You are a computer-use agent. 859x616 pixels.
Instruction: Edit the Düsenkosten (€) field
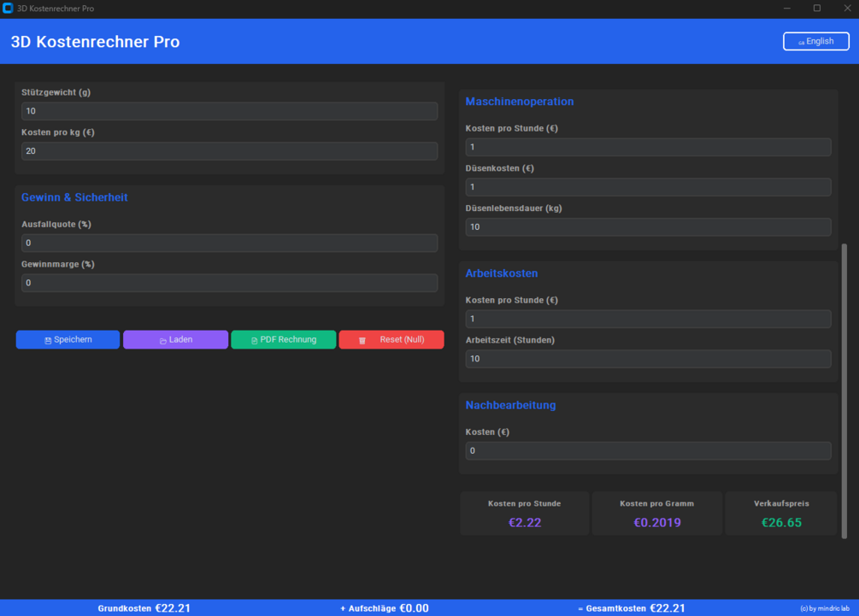click(x=648, y=187)
